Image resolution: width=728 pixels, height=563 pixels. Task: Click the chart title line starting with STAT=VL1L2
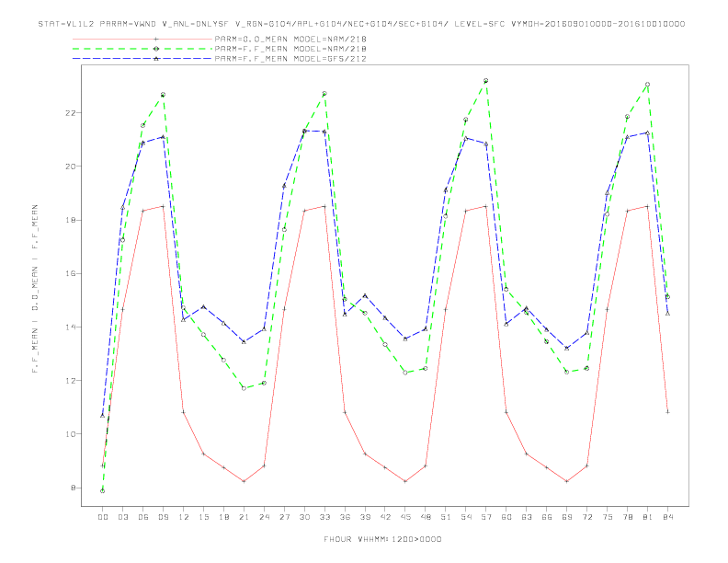pyautogui.click(x=361, y=24)
